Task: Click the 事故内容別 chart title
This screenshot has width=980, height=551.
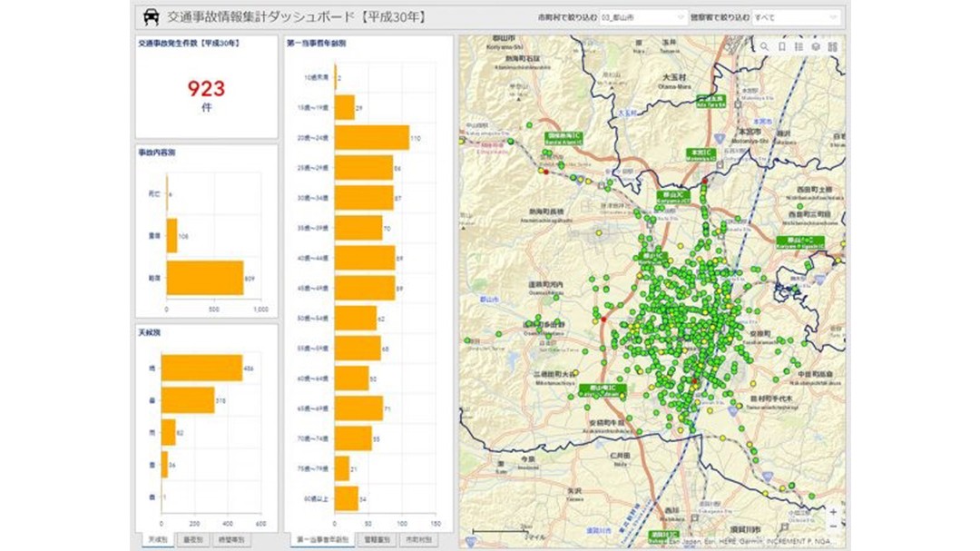Action: 156,152
